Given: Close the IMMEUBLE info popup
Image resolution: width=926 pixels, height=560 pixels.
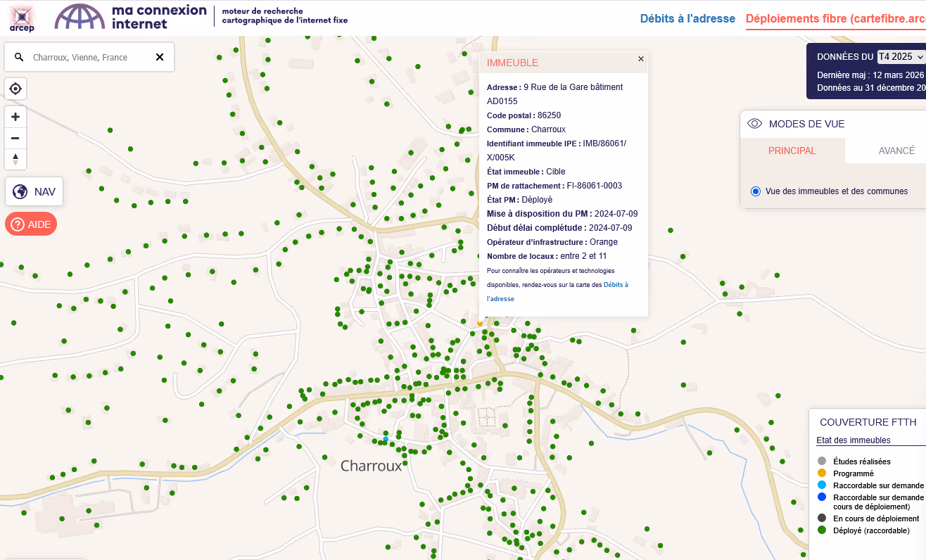Looking at the screenshot, I should pyautogui.click(x=640, y=59).
